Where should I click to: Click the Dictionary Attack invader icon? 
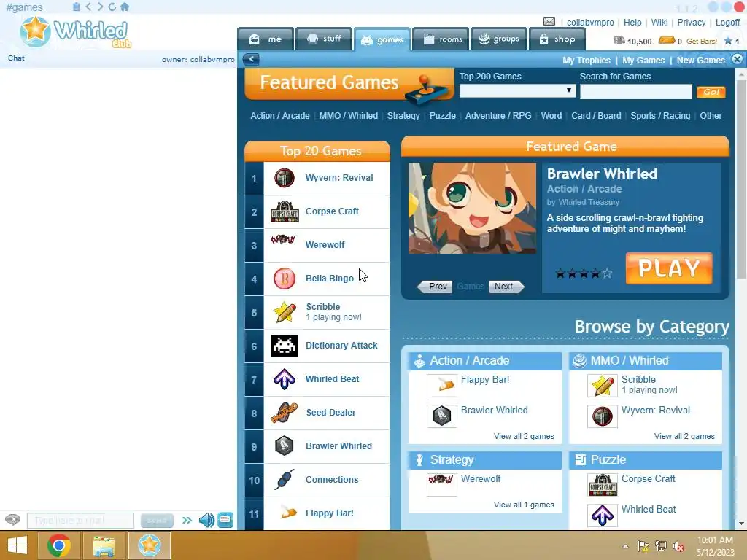(285, 346)
